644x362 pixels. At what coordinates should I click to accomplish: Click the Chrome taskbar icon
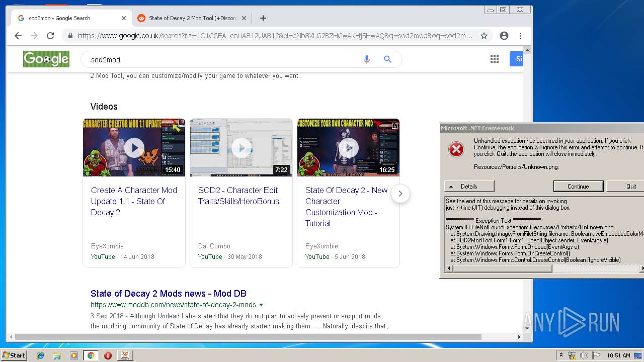[x=91, y=355]
